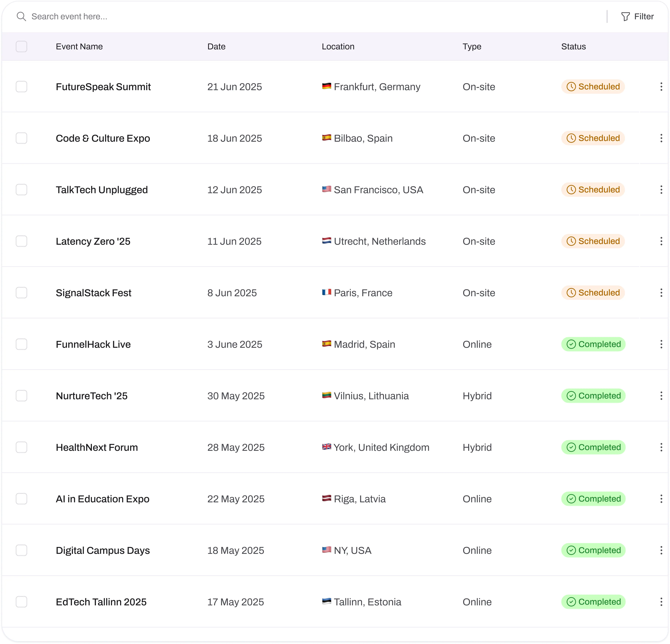Click Completed badge for AI in Education Expo
This screenshot has height=644, width=670.
(593, 499)
